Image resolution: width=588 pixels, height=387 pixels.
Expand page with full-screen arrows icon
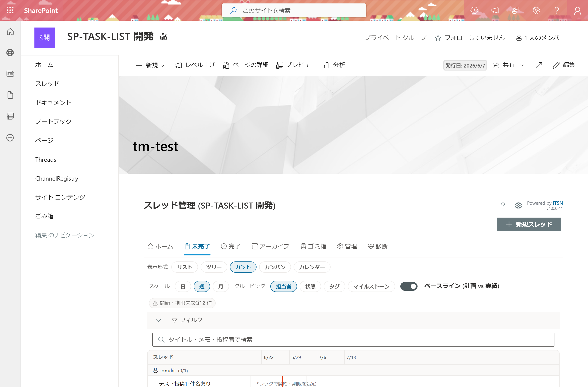tap(539, 65)
